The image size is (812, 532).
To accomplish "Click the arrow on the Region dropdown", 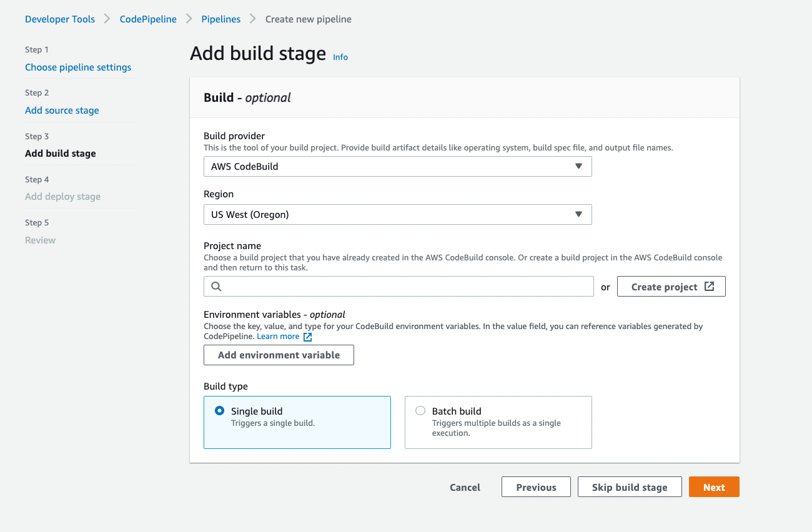I will [578, 214].
